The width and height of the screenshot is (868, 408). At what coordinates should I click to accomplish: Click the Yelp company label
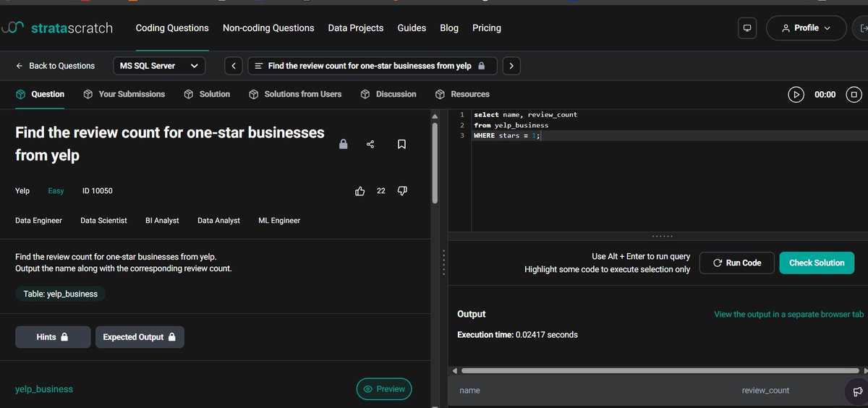tap(22, 191)
